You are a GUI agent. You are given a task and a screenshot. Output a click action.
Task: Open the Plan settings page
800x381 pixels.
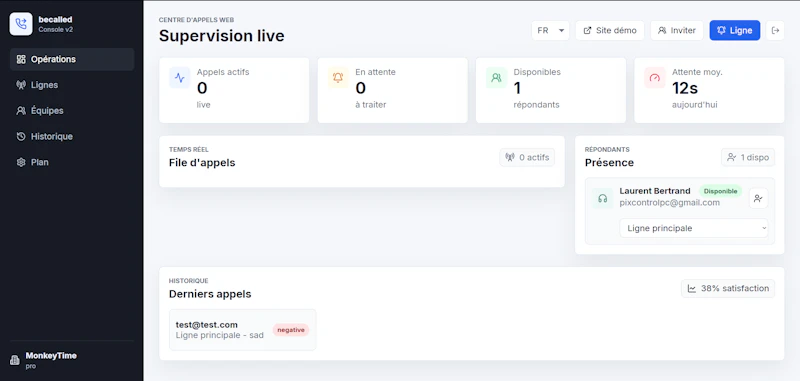(x=72, y=162)
